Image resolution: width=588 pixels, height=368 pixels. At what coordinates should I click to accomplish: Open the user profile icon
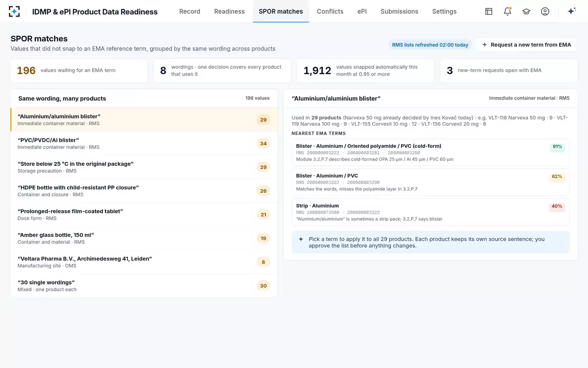[545, 11]
